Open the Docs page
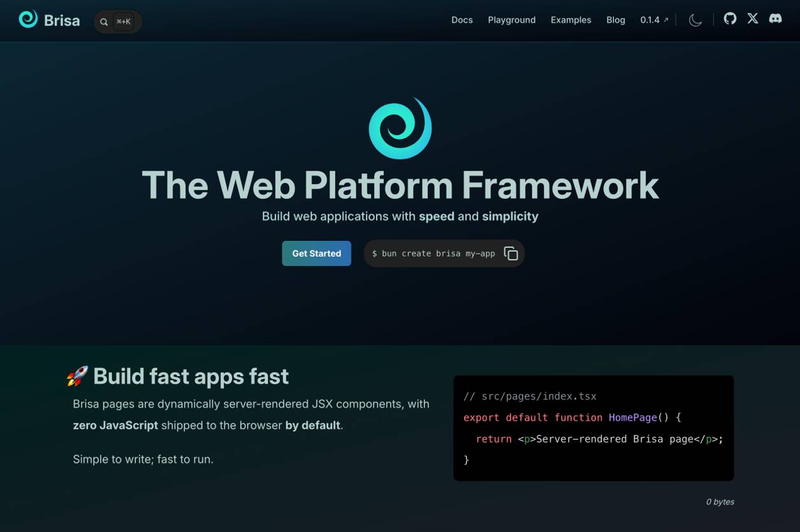The width and height of the screenshot is (800, 532). coord(462,20)
